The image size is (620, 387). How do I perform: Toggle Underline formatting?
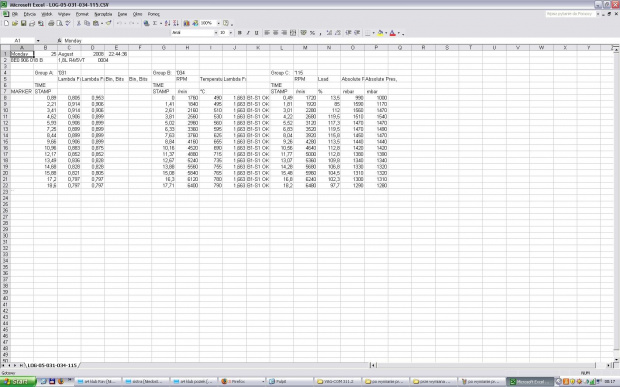point(257,33)
